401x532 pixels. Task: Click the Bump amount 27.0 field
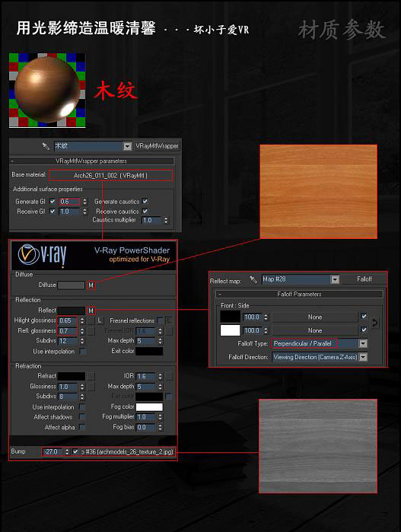click(x=53, y=452)
